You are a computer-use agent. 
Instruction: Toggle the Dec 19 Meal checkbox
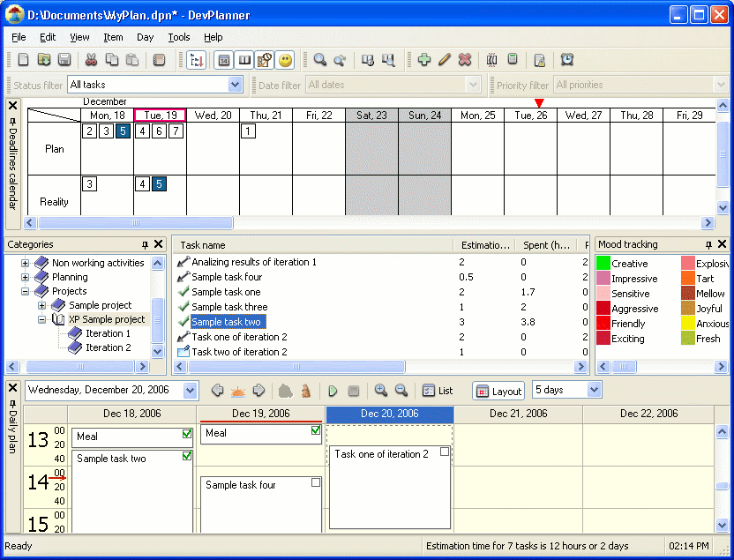point(316,430)
